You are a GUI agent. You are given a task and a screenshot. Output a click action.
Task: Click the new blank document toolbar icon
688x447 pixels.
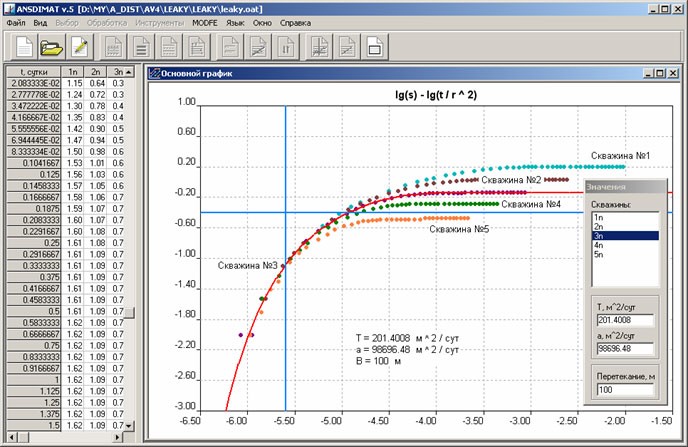coord(24,46)
